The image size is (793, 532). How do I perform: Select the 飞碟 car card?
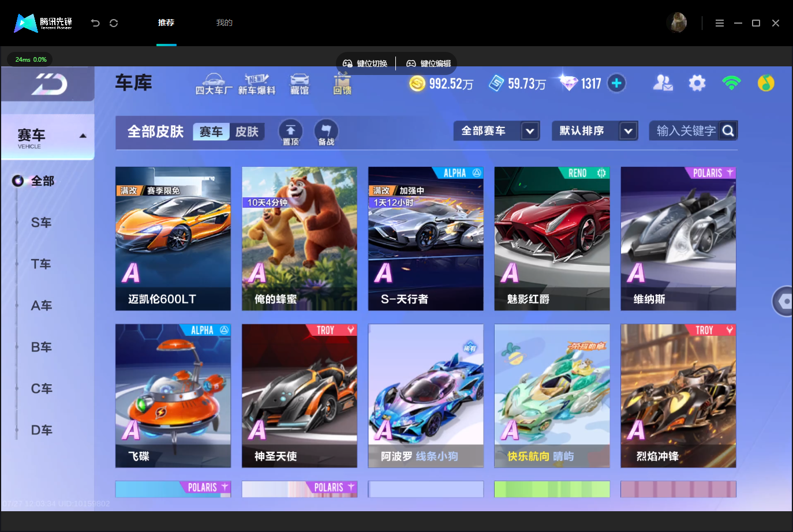pos(173,396)
